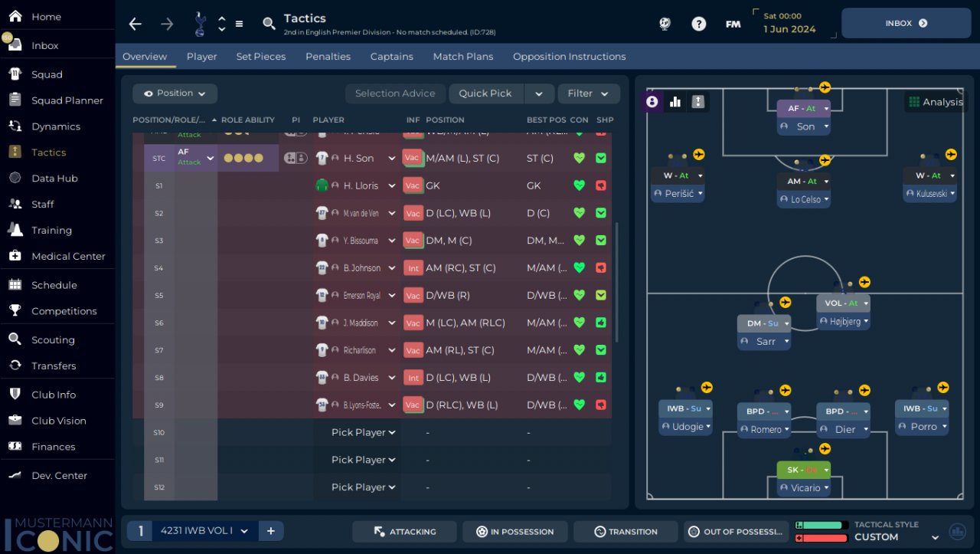Expand the Quick Pick arrow menu
This screenshot has height=554, width=980.
pyautogui.click(x=539, y=93)
